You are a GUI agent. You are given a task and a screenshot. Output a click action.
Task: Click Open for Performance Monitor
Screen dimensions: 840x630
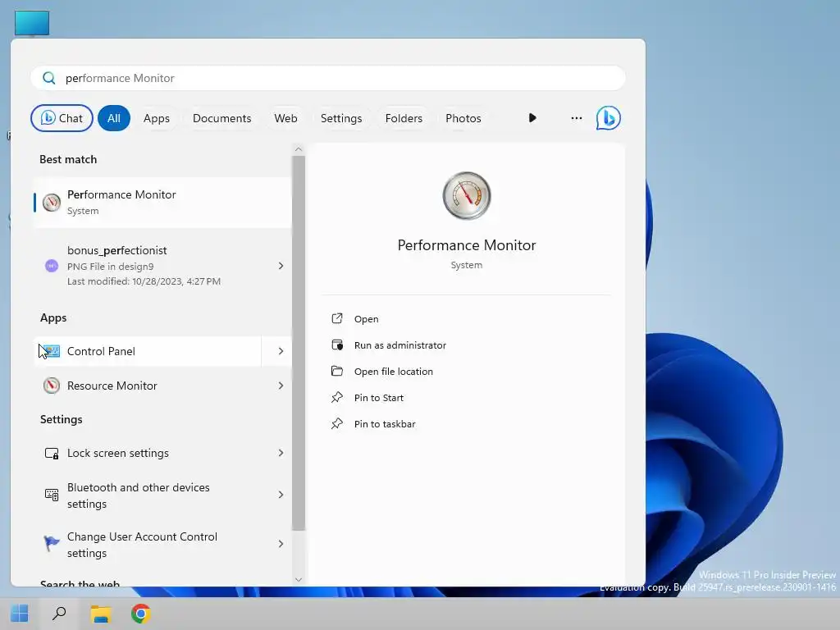click(367, 319)
